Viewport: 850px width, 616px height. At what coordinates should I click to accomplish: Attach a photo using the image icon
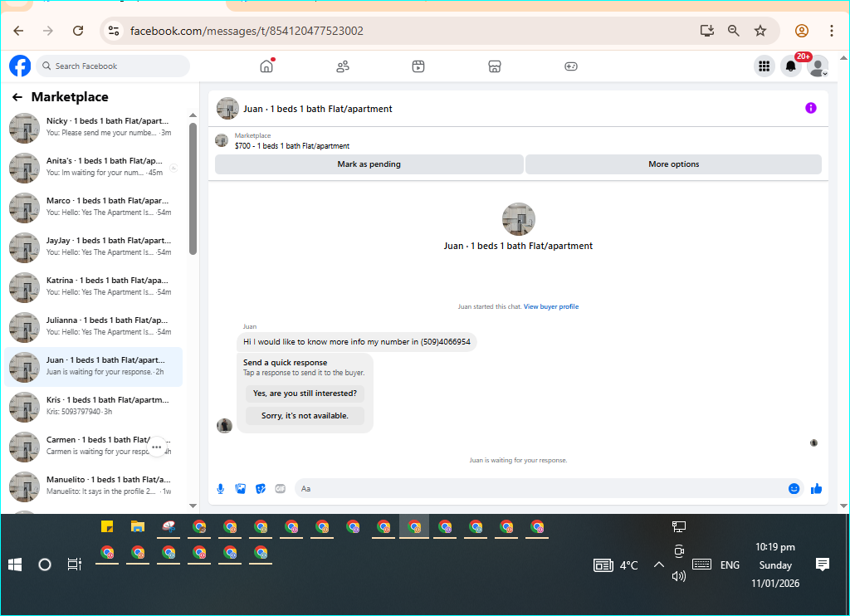(x=241, y=489)
